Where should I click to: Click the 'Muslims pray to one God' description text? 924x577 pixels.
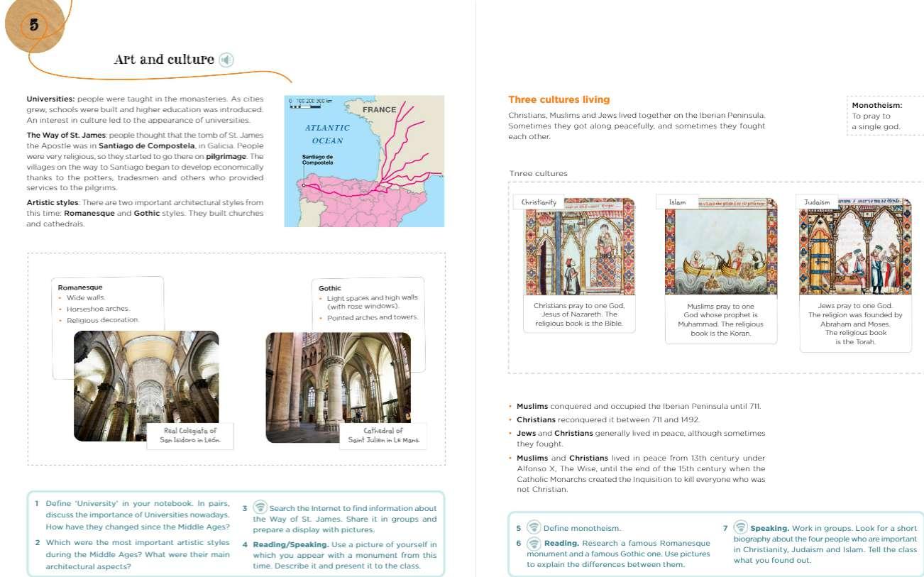click(x=721, y=319)
